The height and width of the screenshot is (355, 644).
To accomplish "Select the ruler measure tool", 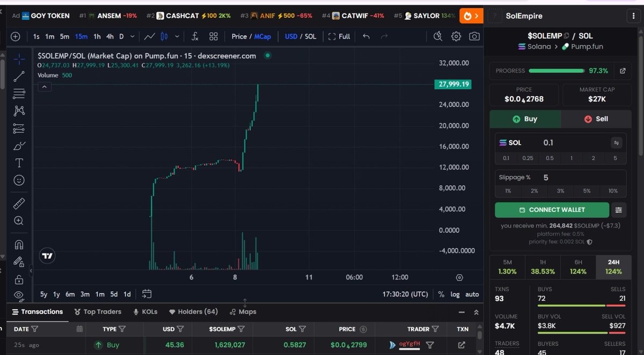I will (x=19, y=203).
